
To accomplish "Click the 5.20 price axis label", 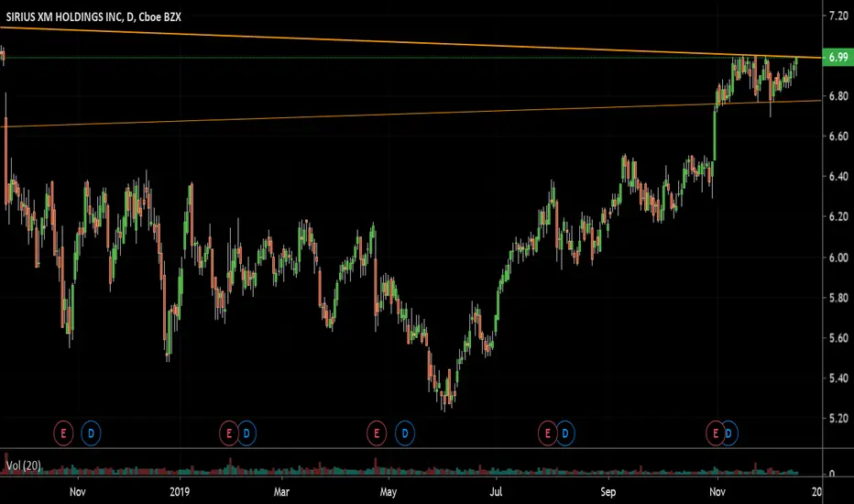I will pyautogui.click(x=838, y=418).
